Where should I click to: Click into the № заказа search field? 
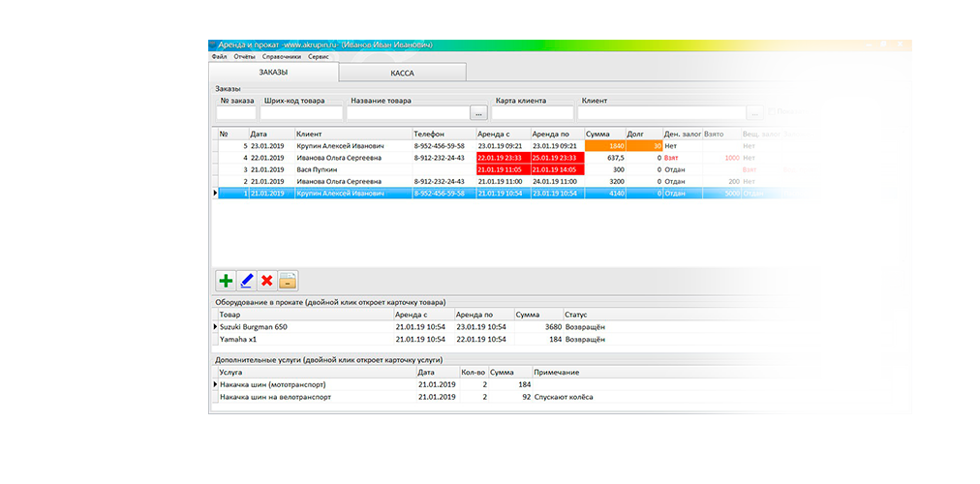(x=236, y=113)
